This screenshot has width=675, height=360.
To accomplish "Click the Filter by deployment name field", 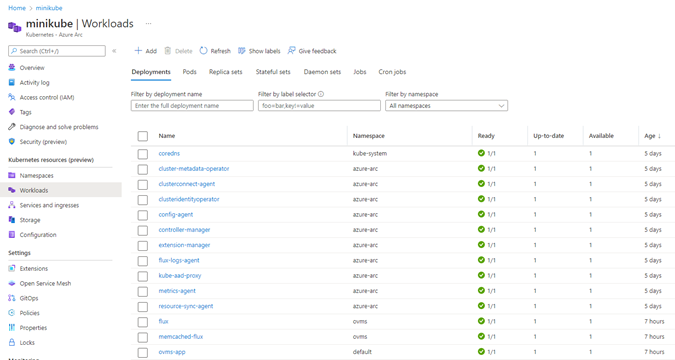I will [192, 106].
